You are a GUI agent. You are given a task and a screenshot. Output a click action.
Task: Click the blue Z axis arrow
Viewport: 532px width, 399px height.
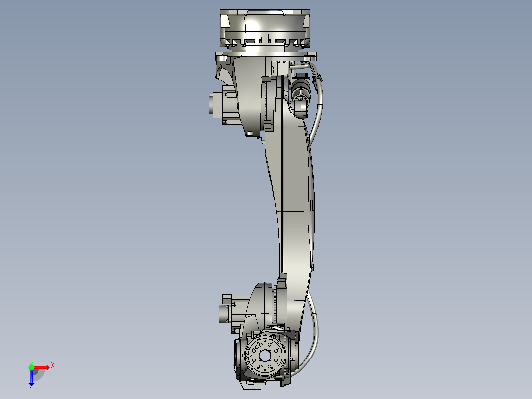31,377
